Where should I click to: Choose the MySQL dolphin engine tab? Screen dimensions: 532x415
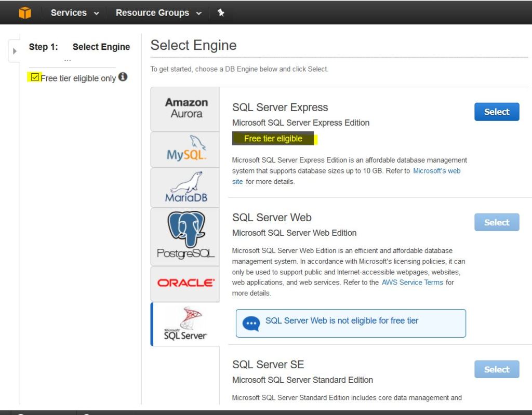(185, 149)
